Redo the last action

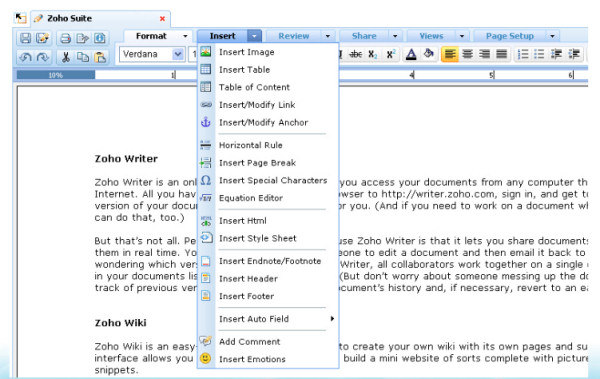43,57
